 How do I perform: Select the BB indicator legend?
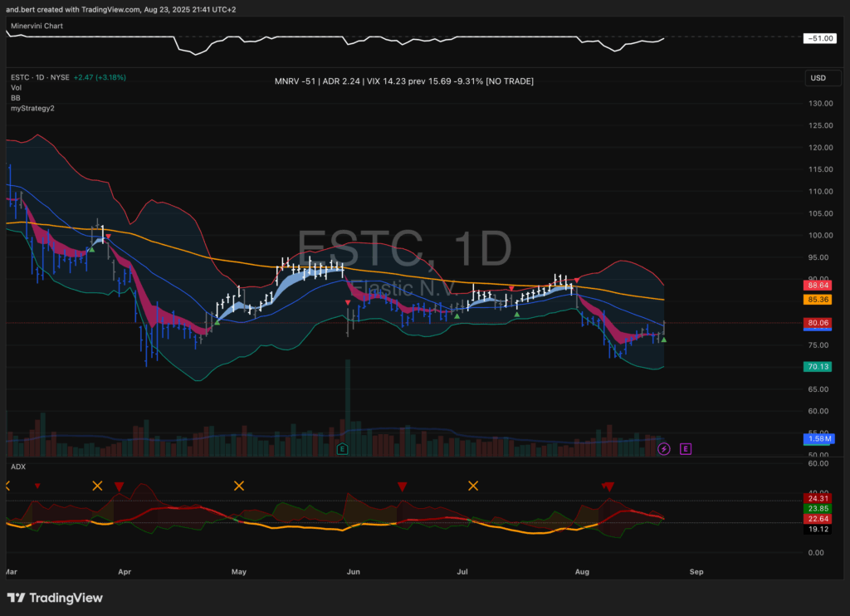click(x=16, y=98)
